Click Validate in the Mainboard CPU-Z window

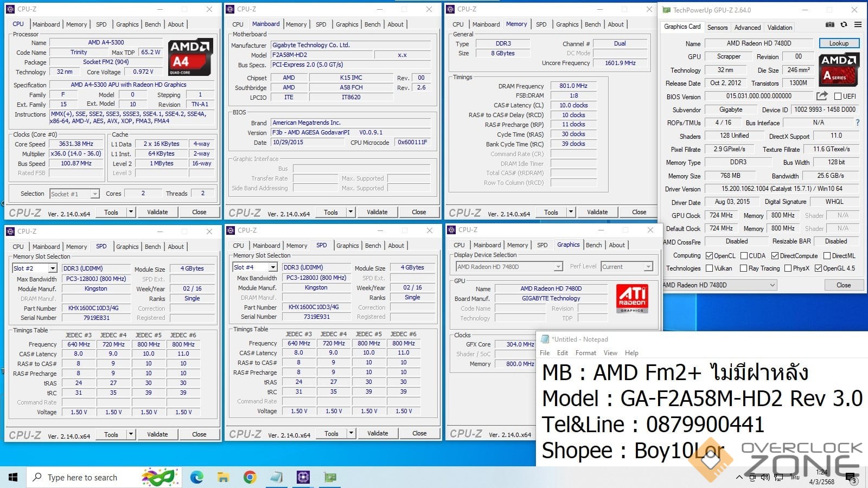tap(377, 212)
